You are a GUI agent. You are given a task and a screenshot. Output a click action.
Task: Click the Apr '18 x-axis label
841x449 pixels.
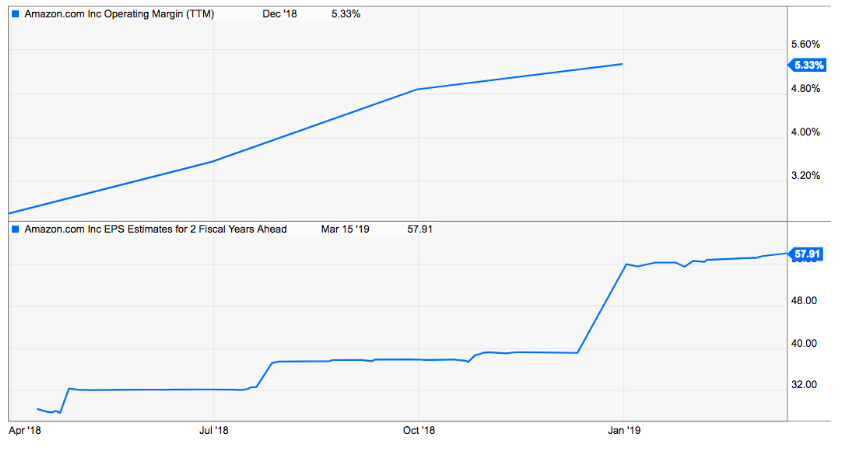25,430
